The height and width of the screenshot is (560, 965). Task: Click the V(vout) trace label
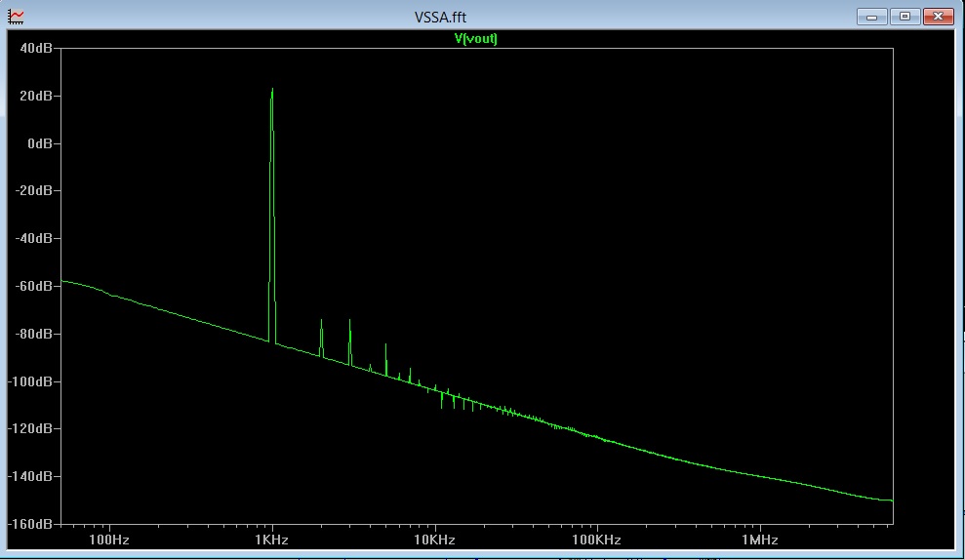point(476,39)
